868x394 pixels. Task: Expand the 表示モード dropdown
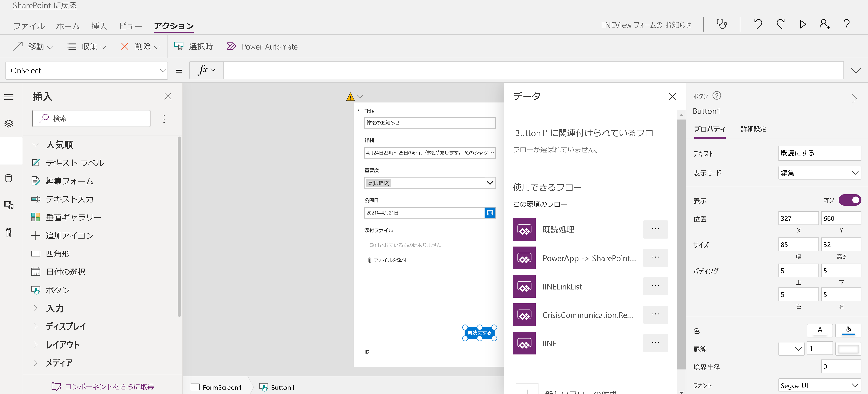click(x=819, y=173)
